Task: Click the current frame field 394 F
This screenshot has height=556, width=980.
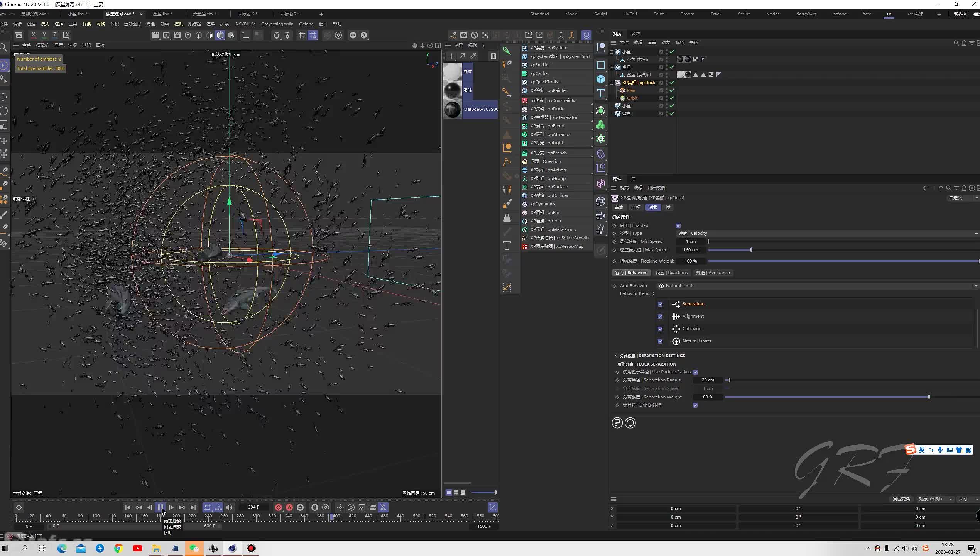Action: [x=253, y=507]
